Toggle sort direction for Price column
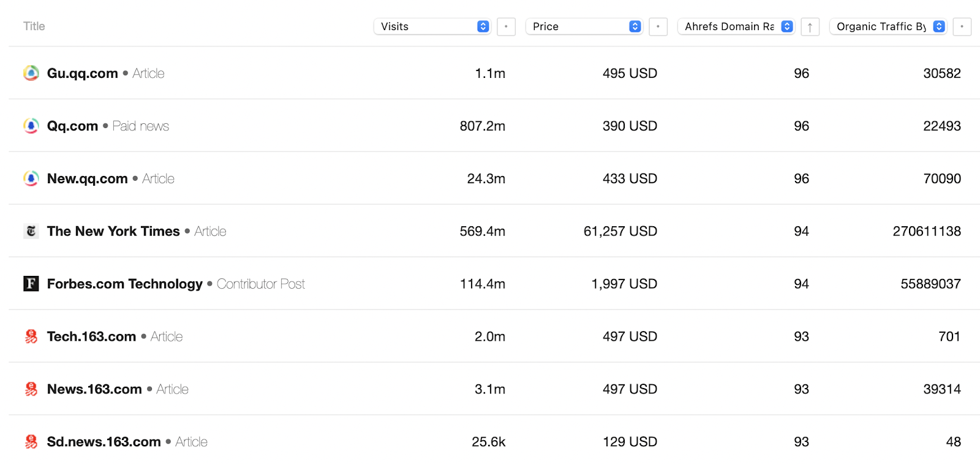 click(x=658, y=27)
